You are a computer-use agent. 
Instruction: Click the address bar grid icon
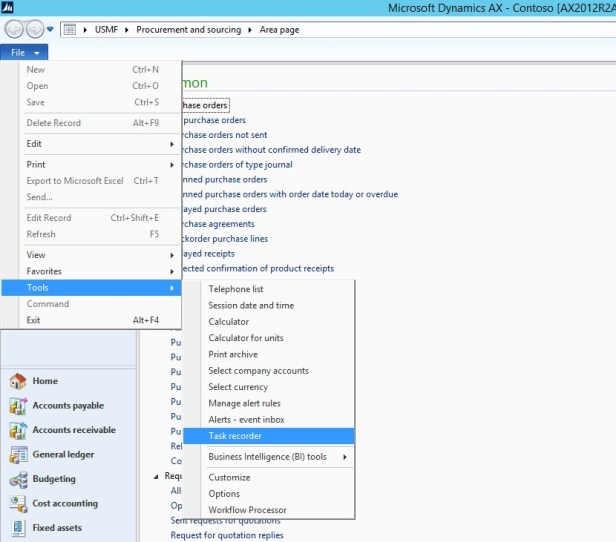click(70, 30)
